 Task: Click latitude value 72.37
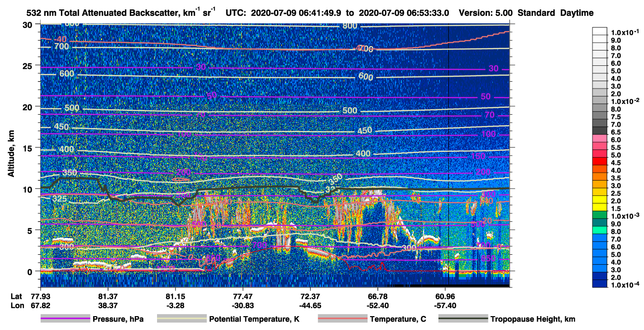tap(310, 295)
